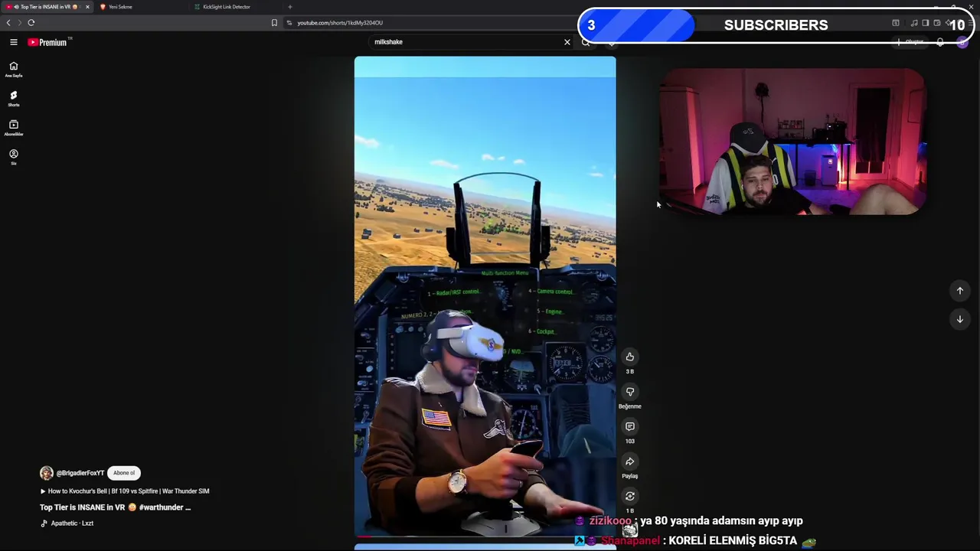Open the Siz page in sidebar
980x551 pixels.
(x=13, y=157)
